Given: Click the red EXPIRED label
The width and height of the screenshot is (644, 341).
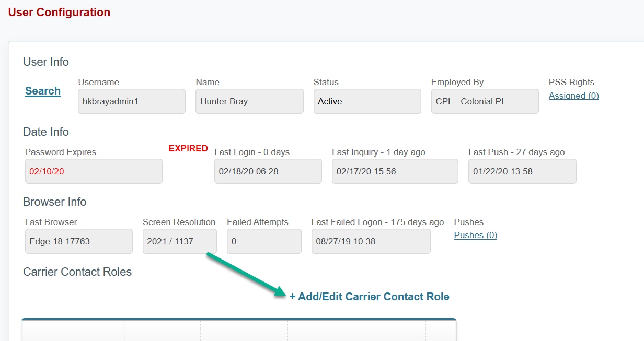Looking at the screenshot, I should (188, 148).
